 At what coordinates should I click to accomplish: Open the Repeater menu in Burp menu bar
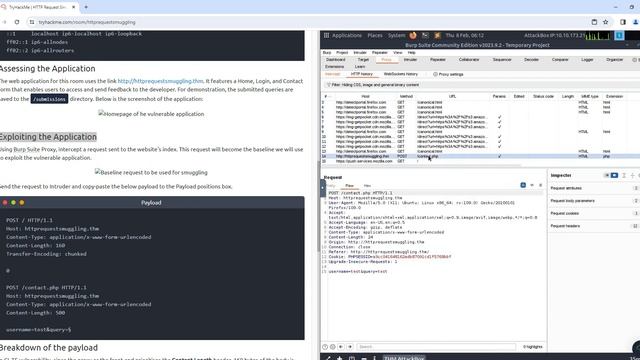click(x=380, y=53)
